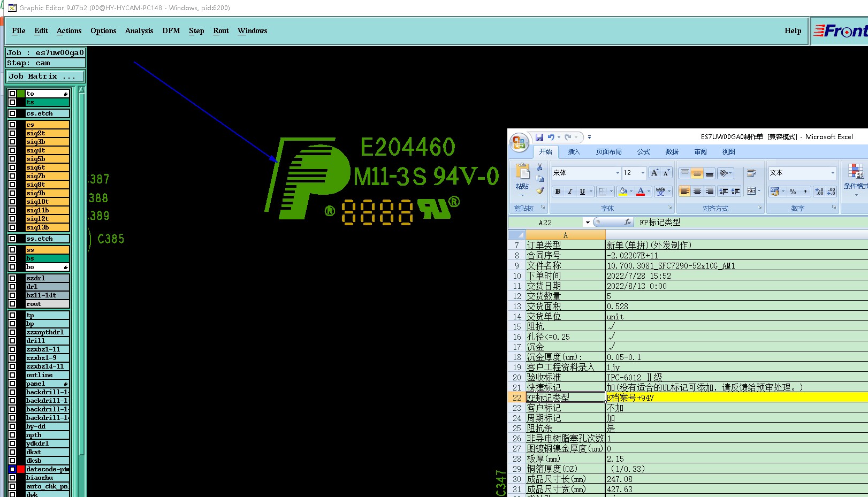Click the Job Matrix button
The width and height of the screenshot is (868, 497).
(x=45, y=77)
